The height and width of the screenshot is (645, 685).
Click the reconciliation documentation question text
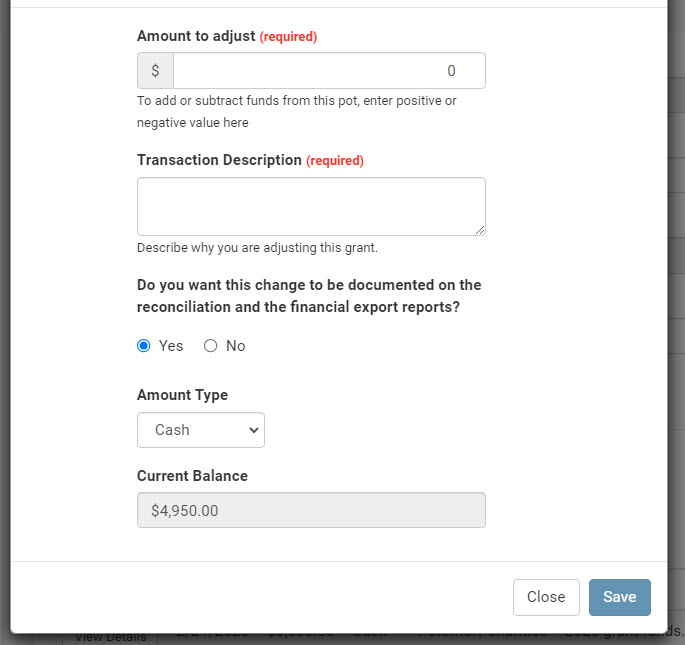(309, 296)
